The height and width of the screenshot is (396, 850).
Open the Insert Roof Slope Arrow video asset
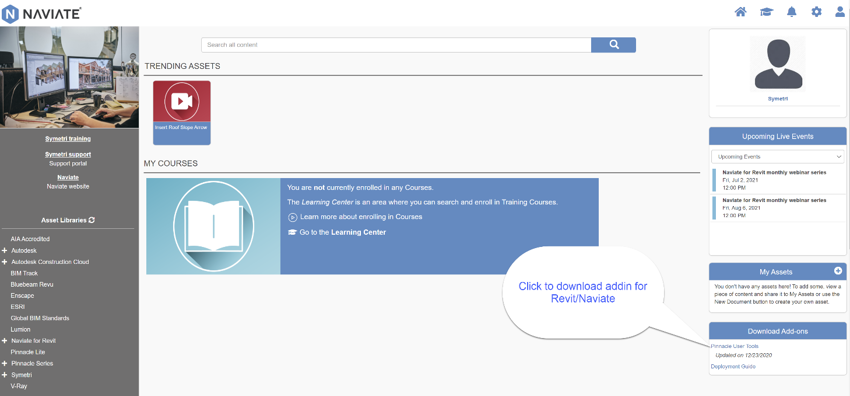point(182,113)
